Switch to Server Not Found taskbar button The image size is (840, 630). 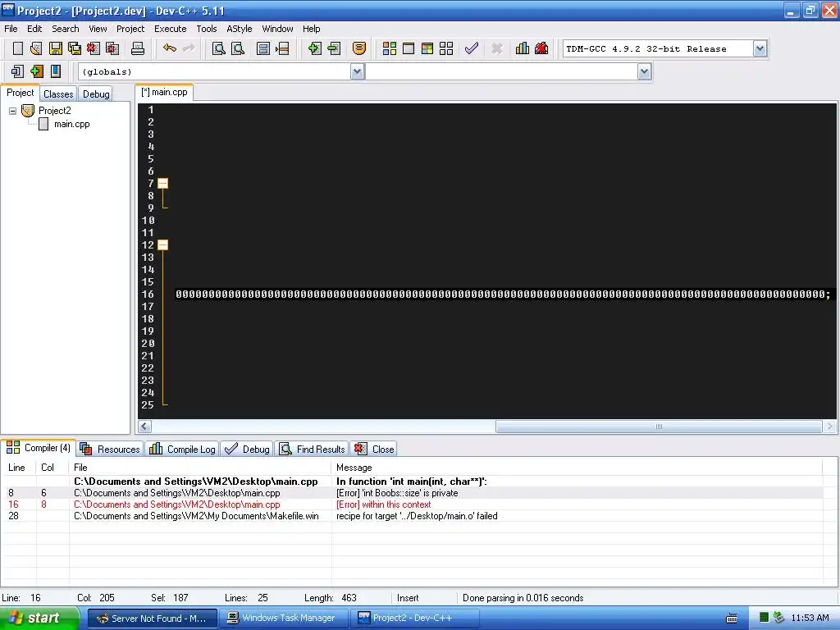[152, 619]
